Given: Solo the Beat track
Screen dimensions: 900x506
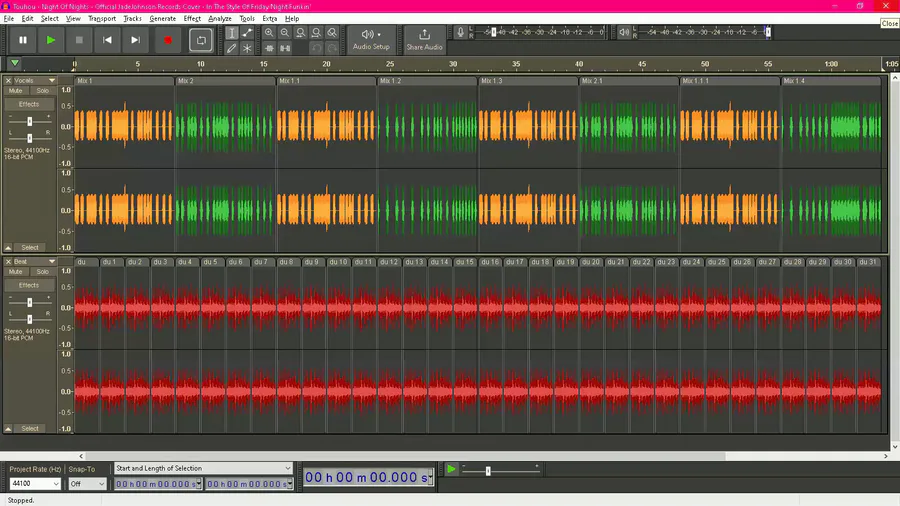Looking at the screenshot, I should pyautogui.click(x=42, y=271).
